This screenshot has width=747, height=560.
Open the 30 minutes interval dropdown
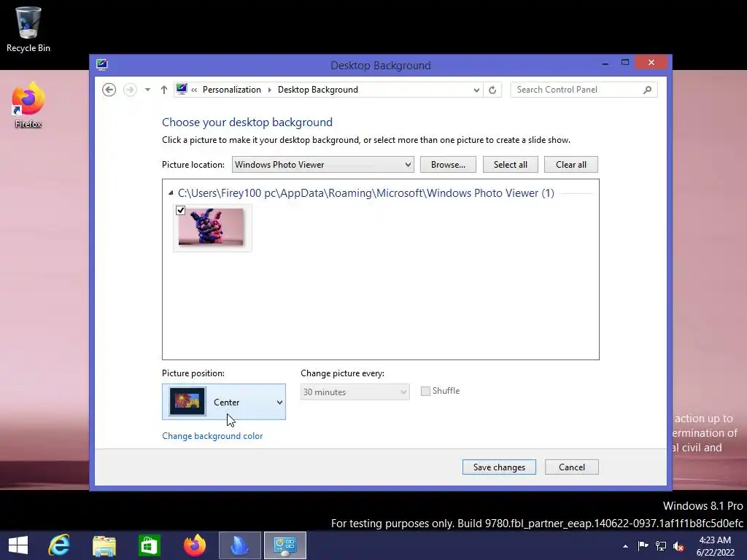[355, 392]
